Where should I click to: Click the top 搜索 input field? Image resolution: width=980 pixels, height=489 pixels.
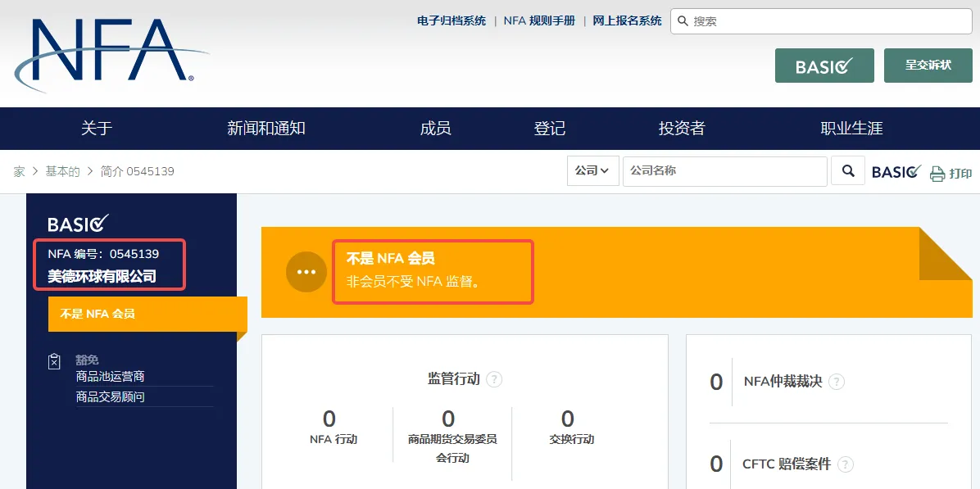click(x=821, y=21)
